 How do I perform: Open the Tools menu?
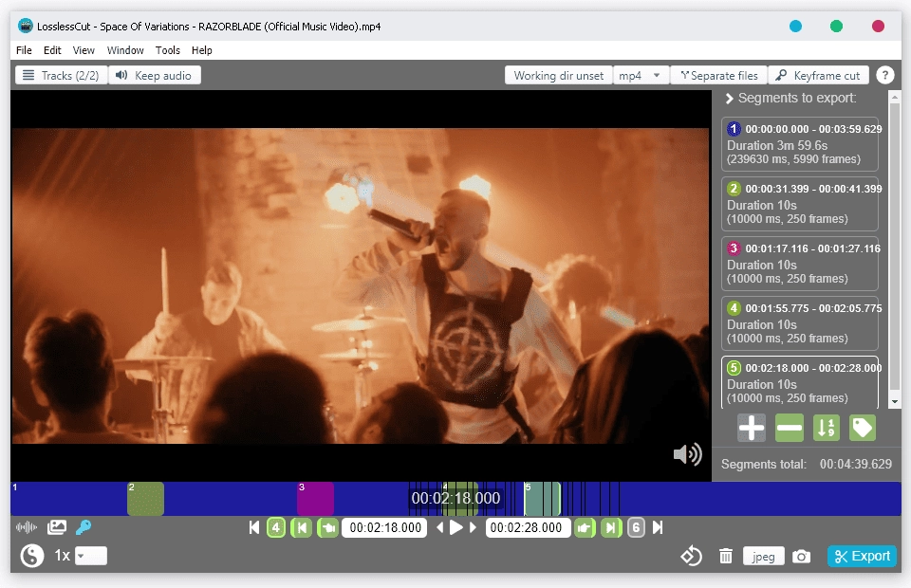(x=168, y=50)
